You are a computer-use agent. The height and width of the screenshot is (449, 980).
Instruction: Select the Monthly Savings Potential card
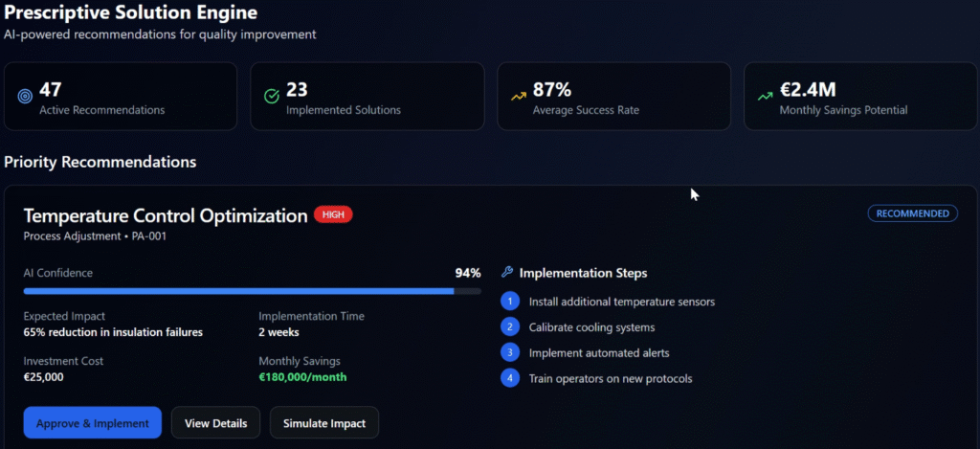pos(859,97)
